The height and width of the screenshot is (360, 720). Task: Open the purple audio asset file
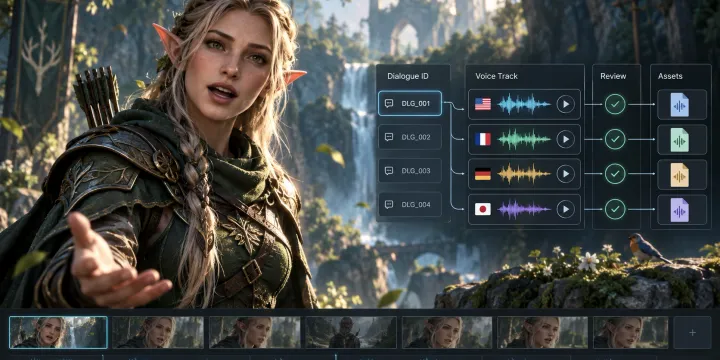[x=680, y=210]
